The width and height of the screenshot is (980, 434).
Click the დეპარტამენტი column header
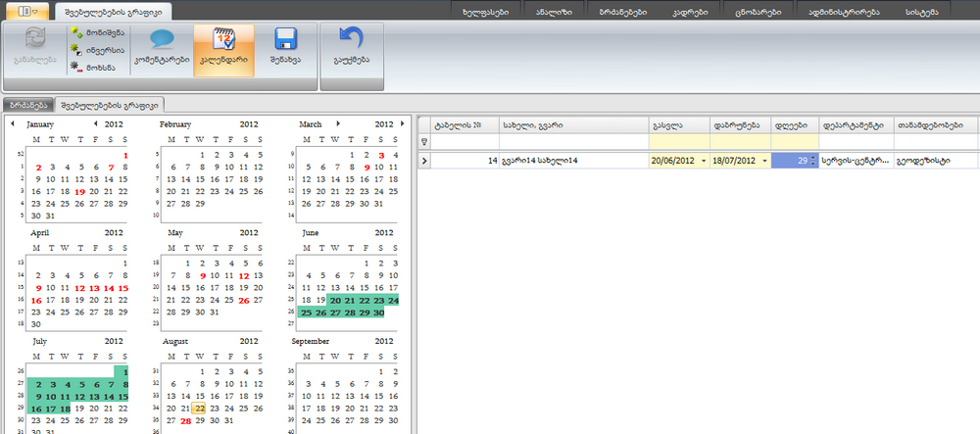[855, 124]
